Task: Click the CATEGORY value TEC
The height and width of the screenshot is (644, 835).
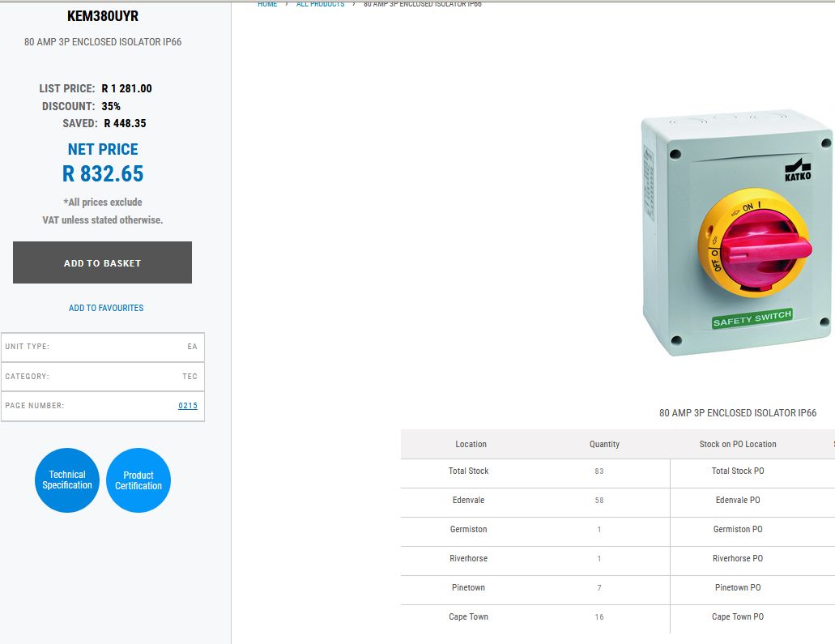Action: click(190, 376)
